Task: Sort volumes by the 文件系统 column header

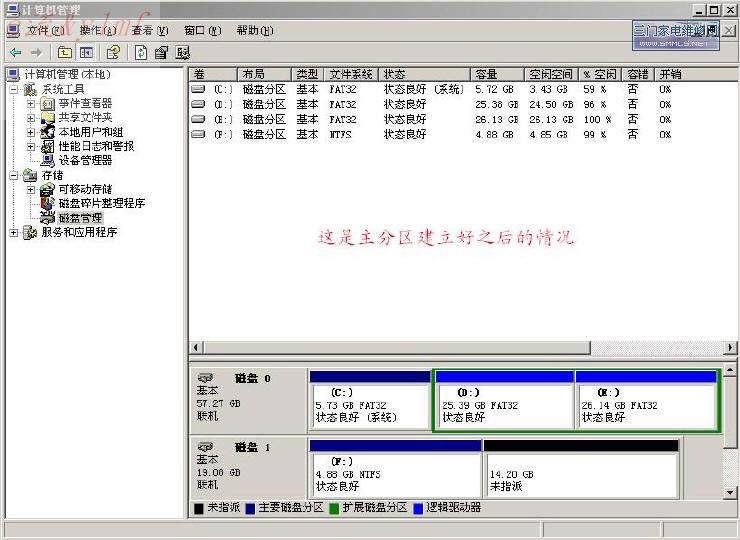Action: click(x=351, y=74)
